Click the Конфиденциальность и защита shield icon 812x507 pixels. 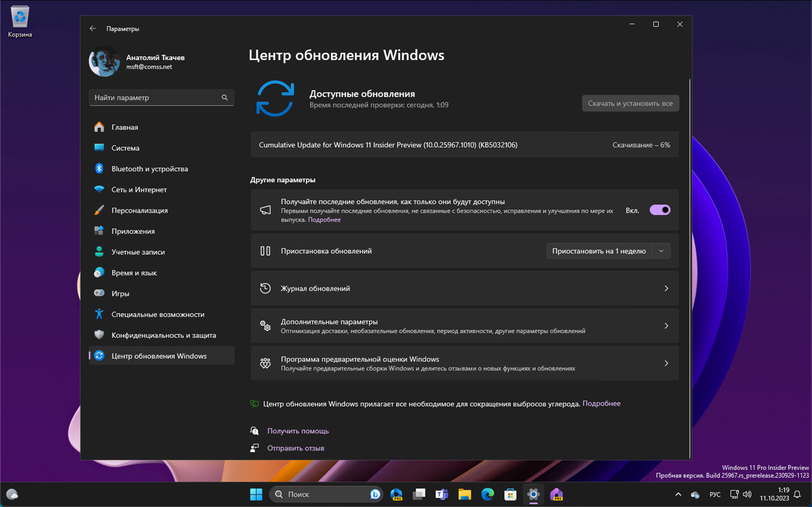click(x=99, y=335)
